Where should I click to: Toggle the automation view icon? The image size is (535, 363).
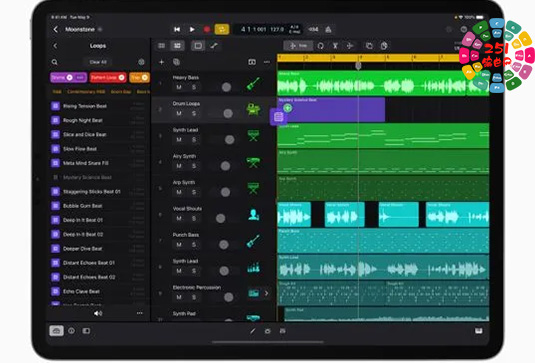pos(214,46)
